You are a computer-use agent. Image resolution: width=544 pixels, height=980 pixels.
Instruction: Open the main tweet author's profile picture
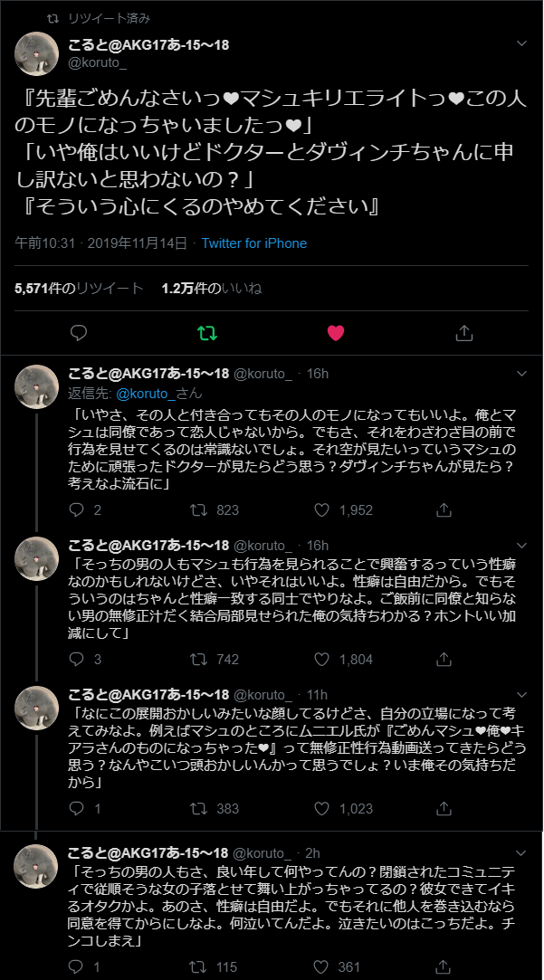click(37, 53)
